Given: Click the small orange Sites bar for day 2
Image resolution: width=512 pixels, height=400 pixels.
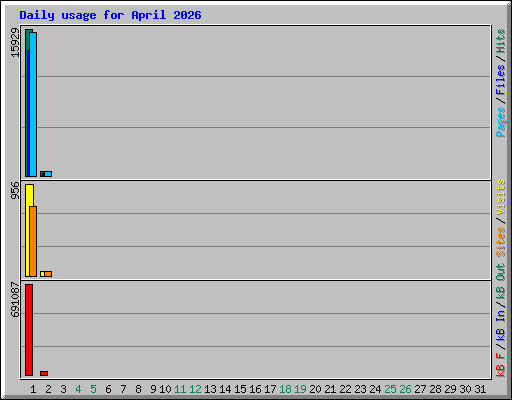Looking at the screenshot, I should point(48,274).
